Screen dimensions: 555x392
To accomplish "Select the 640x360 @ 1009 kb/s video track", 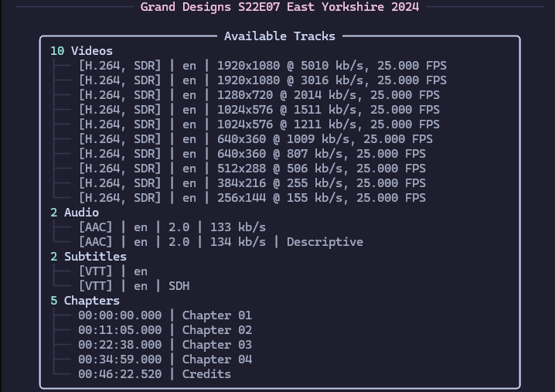I will tap(255, 139).
